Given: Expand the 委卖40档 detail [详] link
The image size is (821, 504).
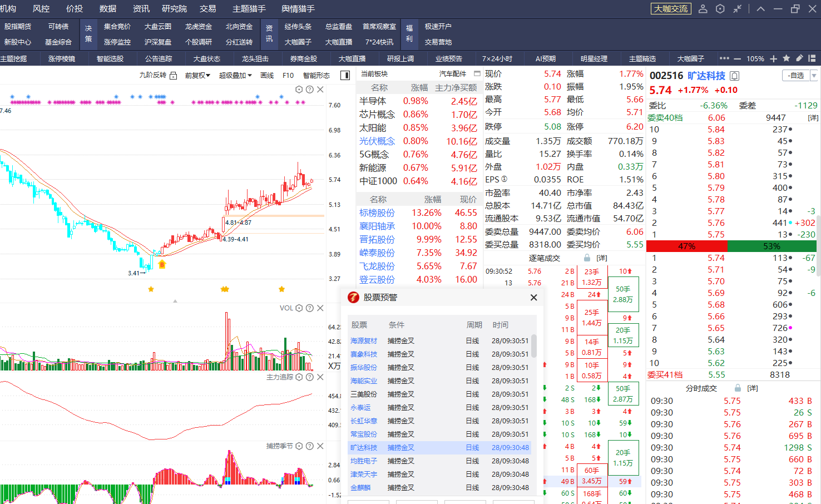Looking at the screenshot, I should click(x=813, y=118).
